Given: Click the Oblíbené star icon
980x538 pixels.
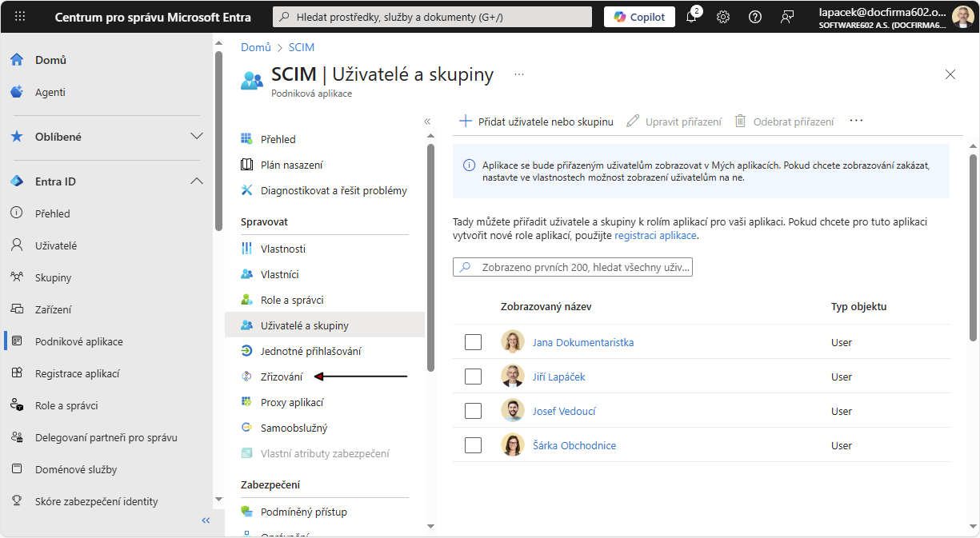Looking at the screenshot, I should 17,137.
